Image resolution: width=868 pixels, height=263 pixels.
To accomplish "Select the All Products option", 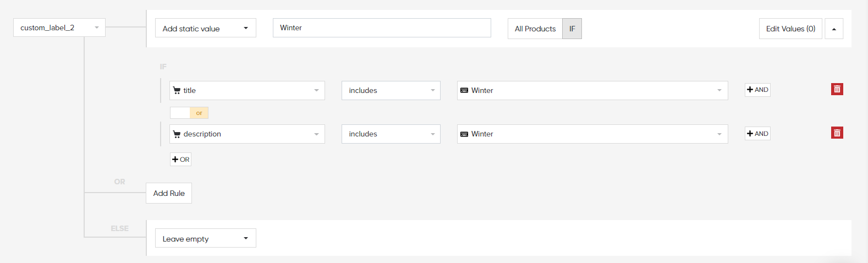I will [x=535, y=29].
